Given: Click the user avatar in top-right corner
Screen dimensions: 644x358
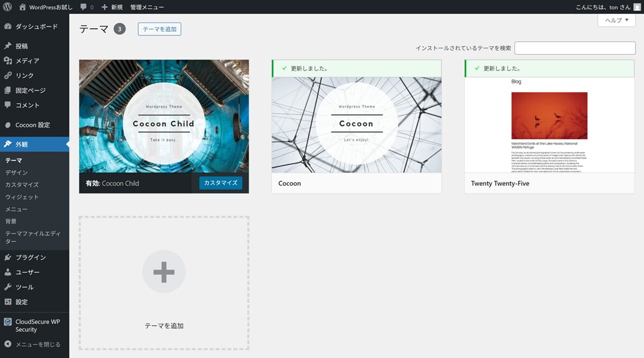Looking at the screenshot, I should (x=637, y=7).
